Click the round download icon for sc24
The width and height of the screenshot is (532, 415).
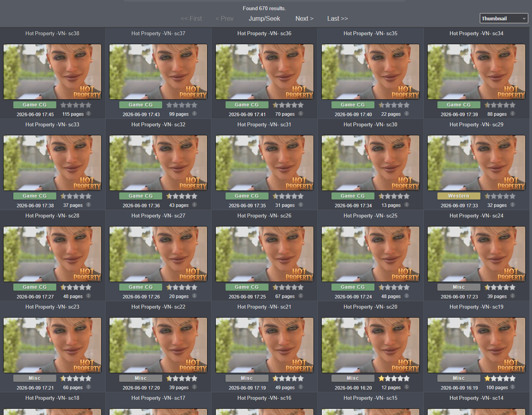[x=513, y=296]
